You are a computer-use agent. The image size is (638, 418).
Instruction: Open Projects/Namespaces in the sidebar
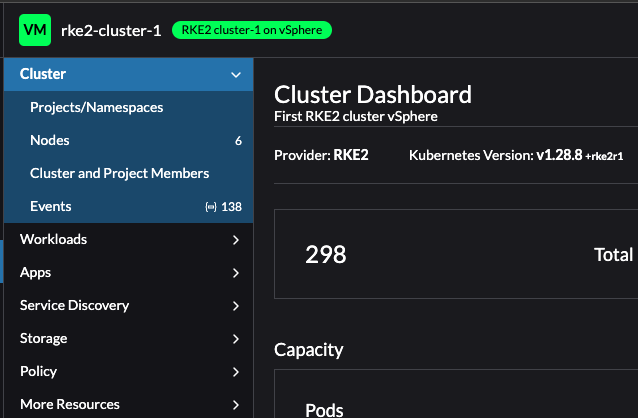click(129, 107)
